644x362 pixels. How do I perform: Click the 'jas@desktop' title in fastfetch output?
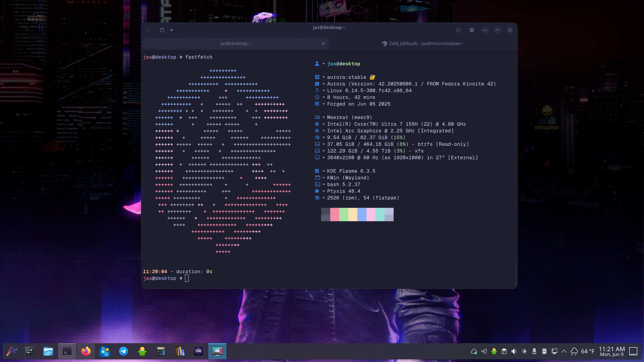pyautogui.click(x=344, y=64)
